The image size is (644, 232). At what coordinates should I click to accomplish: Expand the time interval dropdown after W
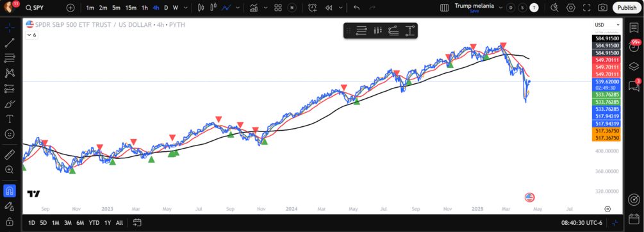coord(186,8)
